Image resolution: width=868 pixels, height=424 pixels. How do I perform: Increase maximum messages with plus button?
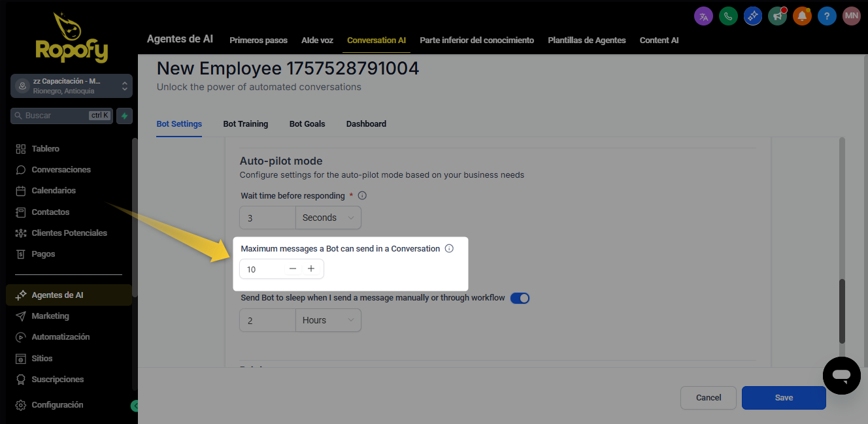[x=311, y=269]
